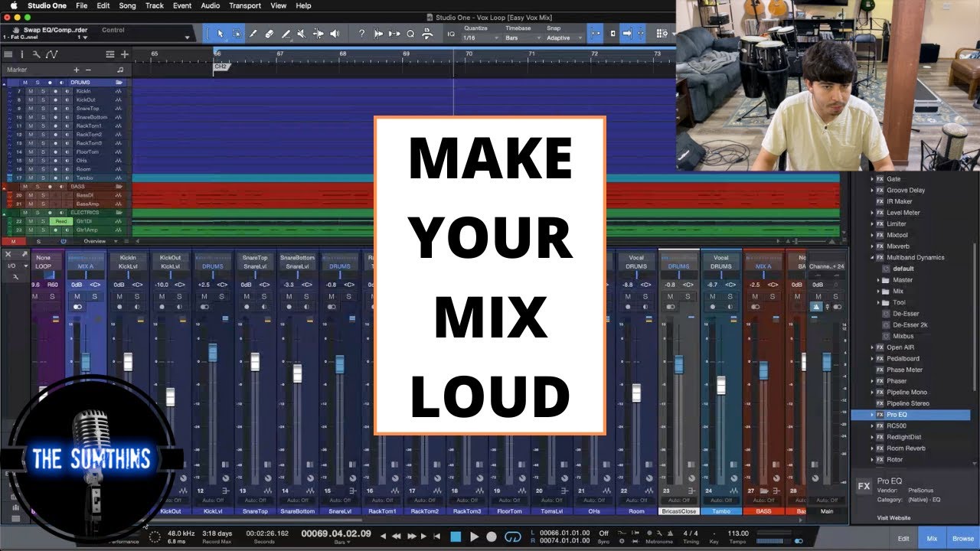Screen dimensions: 980x551
Task: Click the Stop button in the transport
Action: [456, 536]
